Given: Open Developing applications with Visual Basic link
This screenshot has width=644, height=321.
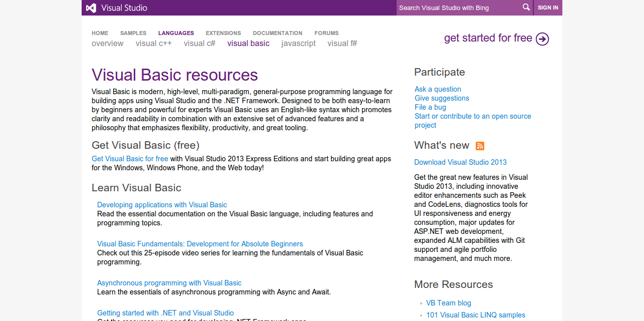Looking at the screenshot, I should [162, 205].
